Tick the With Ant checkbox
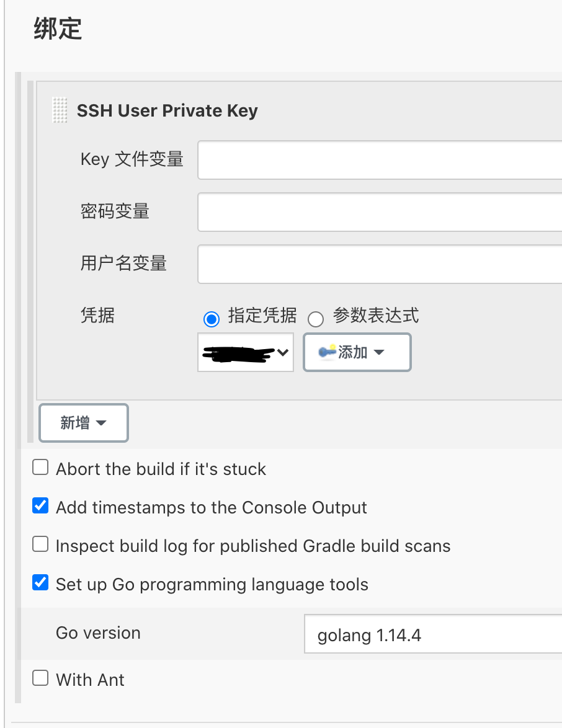The image size is (562, 728). (40, 678)
